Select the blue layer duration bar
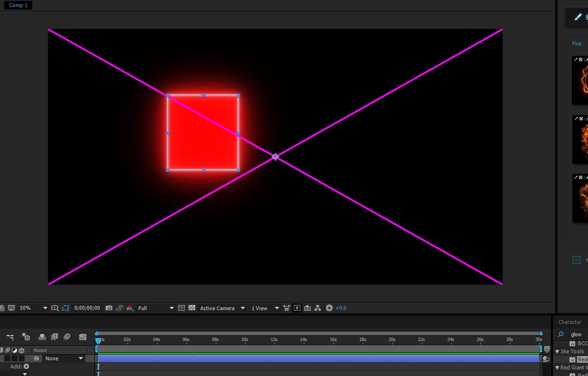Viewport: 588px width, 376px height. tap(318, 358)
